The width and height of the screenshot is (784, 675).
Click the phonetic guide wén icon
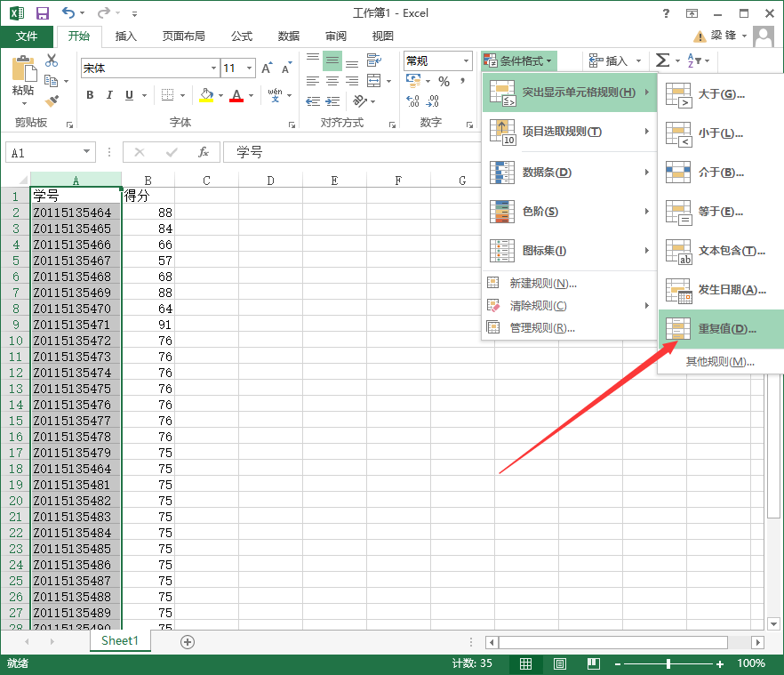(275, 94)
